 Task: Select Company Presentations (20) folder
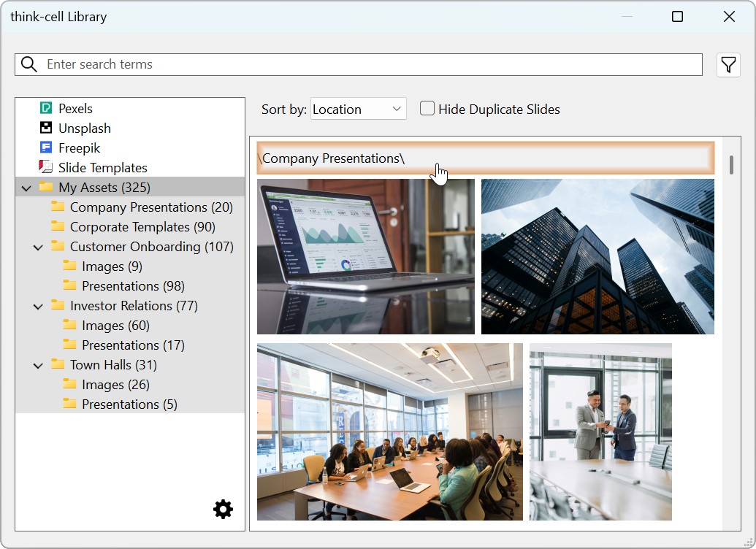(151, 207)
